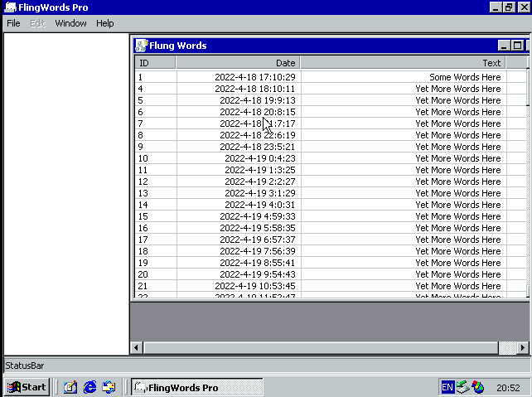Sort by the Text column header
Image resolution: width=532 pixels, height=397 pixels.
(x=403, y=63)
